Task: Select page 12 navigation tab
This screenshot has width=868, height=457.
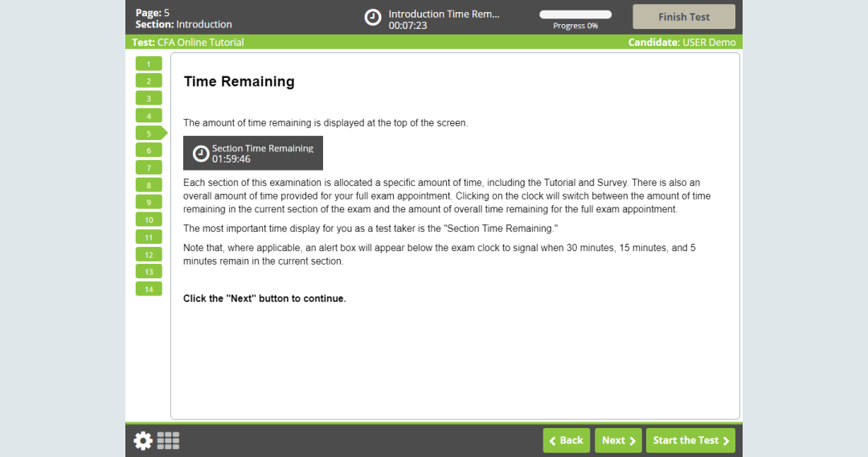Action: pyautogui.click(x=149, y=254)
